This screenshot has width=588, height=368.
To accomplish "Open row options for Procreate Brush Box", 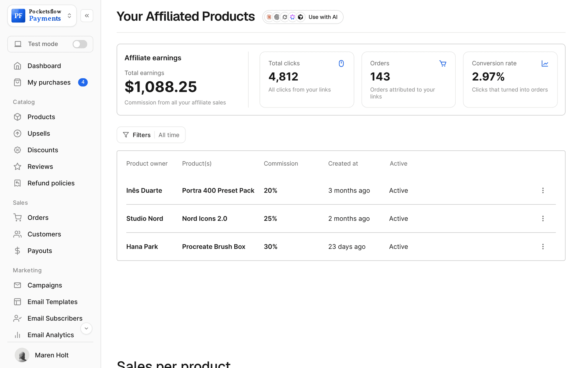I will (x=543, y=247).
